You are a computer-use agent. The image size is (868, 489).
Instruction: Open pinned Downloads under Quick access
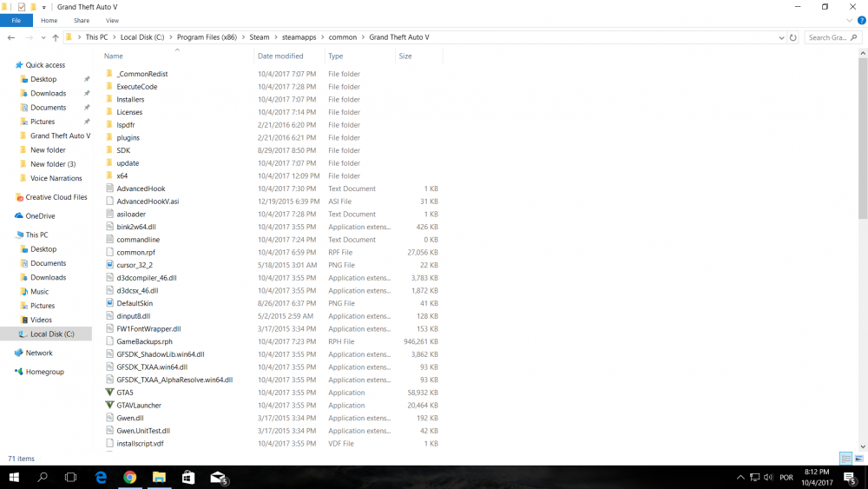pos(48,93)
